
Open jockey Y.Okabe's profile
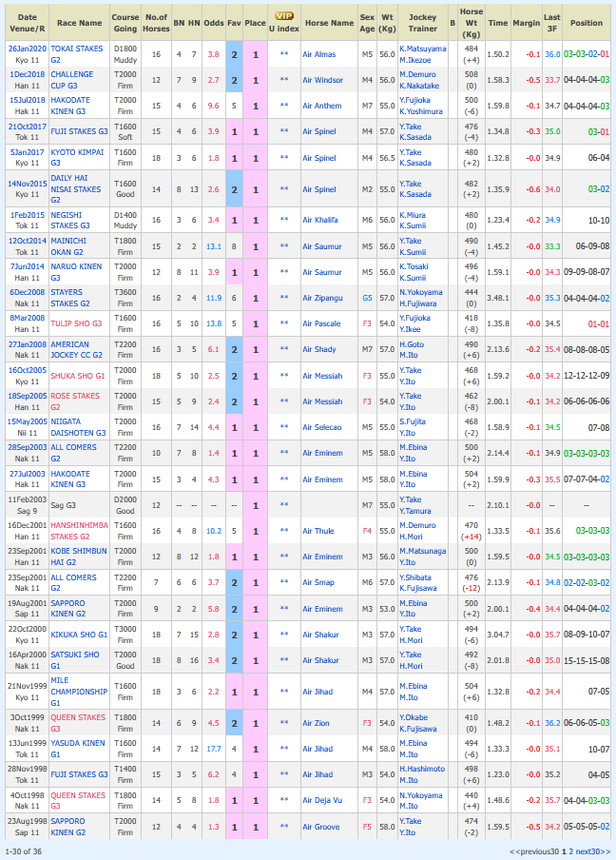[414, 717]
